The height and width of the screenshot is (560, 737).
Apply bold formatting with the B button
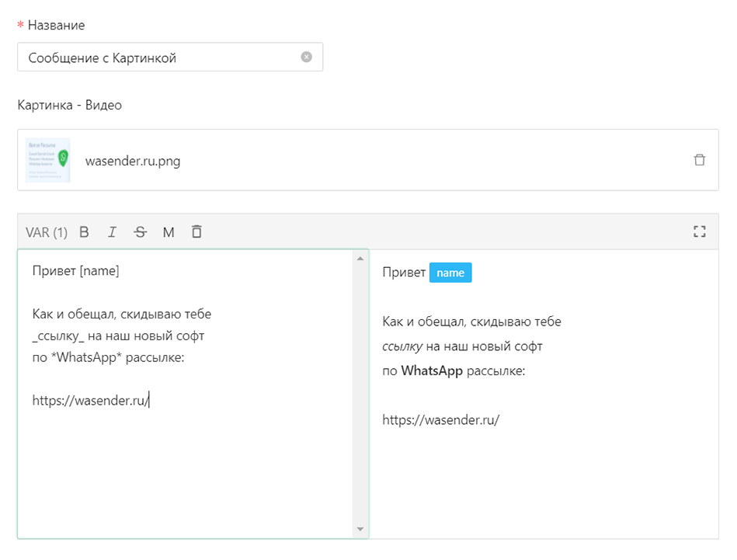click(85, 231)
